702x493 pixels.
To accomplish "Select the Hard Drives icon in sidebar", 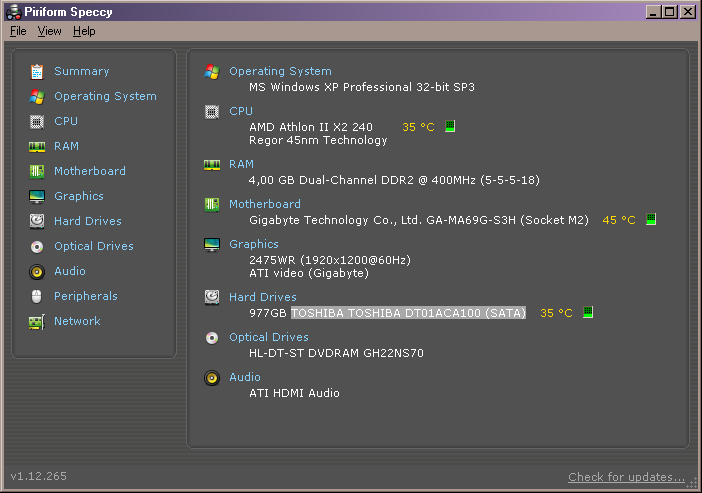I will [37, 221].
